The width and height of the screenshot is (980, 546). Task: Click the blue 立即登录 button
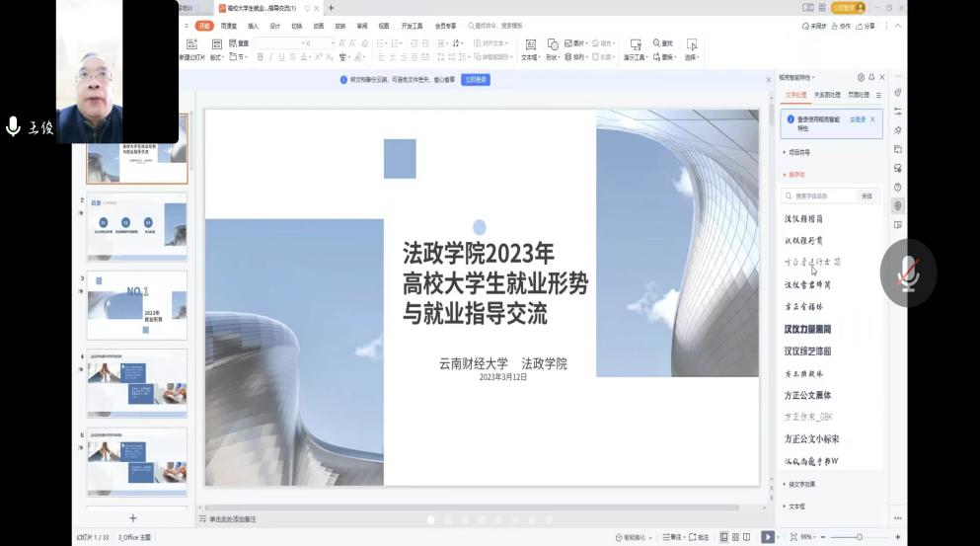(x=476, y=80)
